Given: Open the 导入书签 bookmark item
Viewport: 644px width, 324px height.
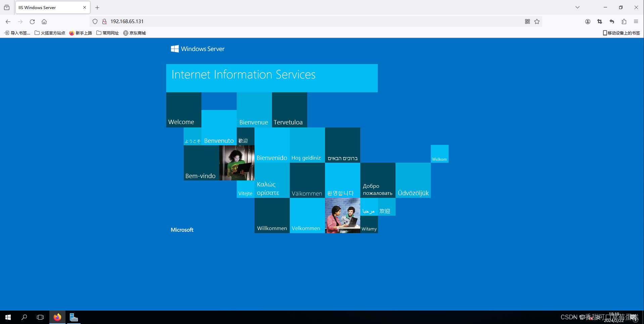Looking at the screenshot, I should [17, 33].
